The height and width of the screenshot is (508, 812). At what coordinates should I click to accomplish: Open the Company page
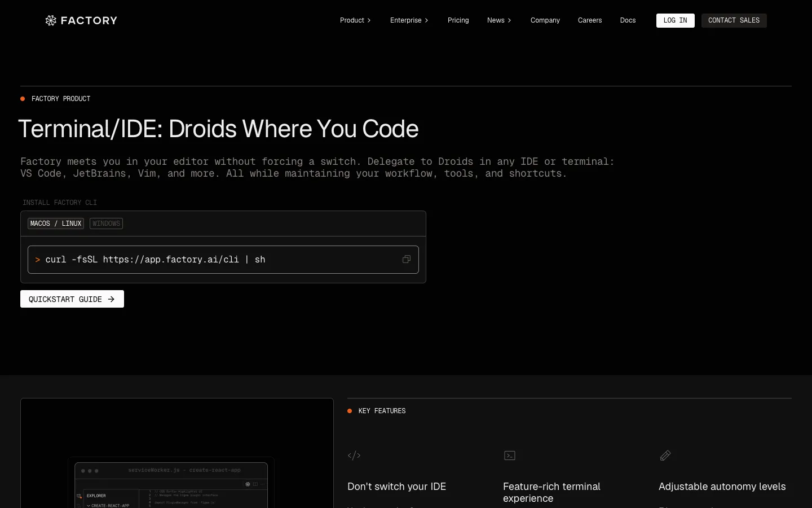tap(545, 20)
